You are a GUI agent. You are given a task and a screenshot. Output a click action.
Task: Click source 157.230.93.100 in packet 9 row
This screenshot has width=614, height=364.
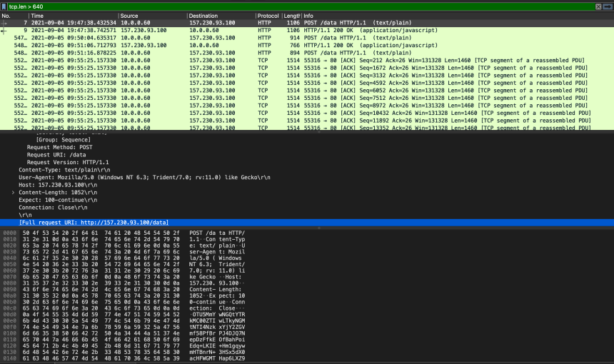coord(144,31)
